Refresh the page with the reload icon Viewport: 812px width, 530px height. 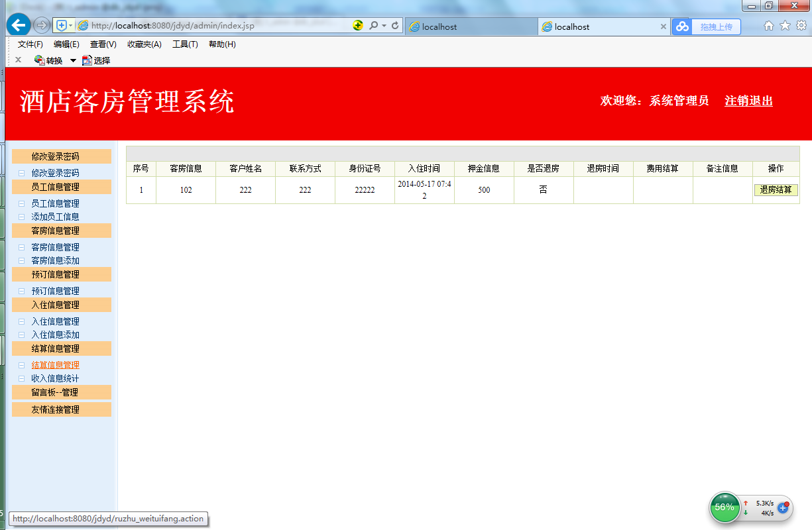(396, 26)
